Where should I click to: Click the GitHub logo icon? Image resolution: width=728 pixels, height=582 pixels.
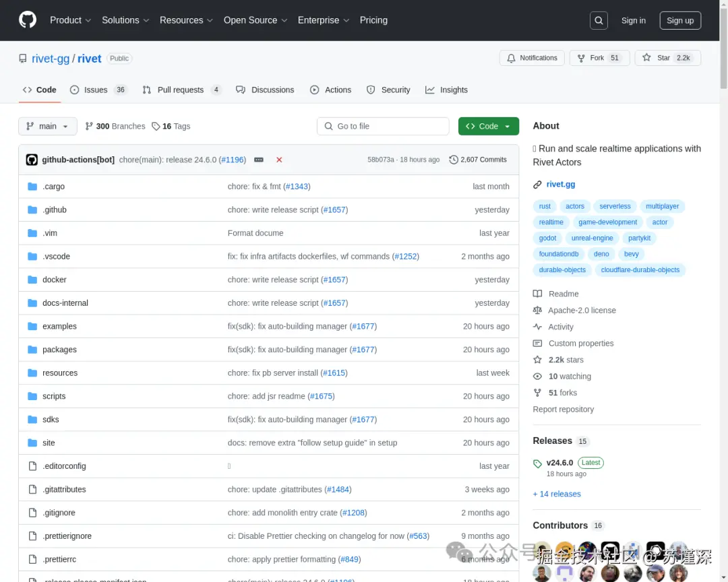28,20
